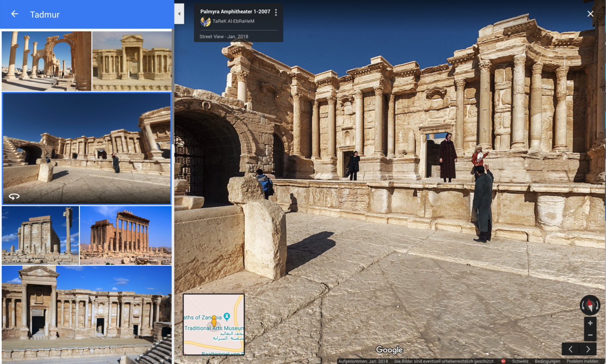Screen dimensions: 606x364
Task: Select the selected 360° amphitheater thumbnail
Action: point(87,148)
